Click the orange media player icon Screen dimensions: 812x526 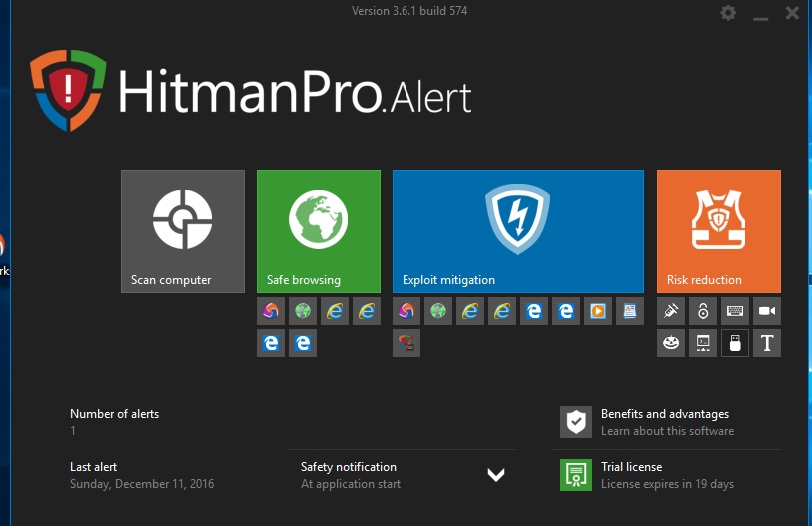click(598, 311)
